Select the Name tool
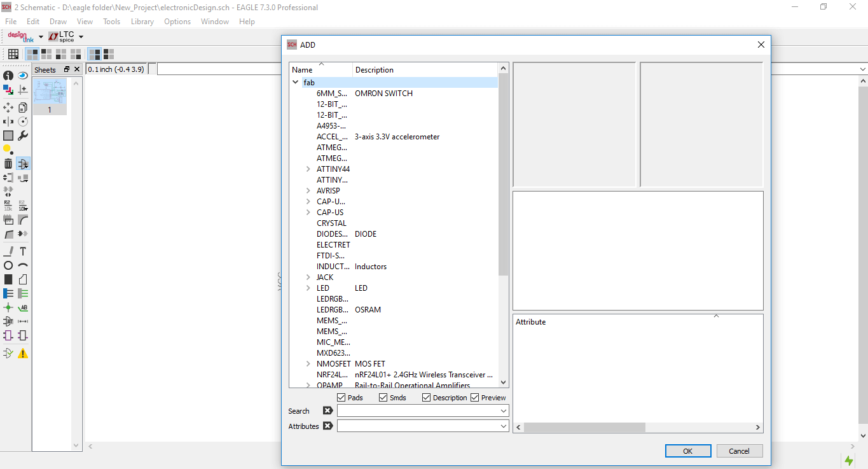Screen dimensions: 868x469 coord(8,206)
